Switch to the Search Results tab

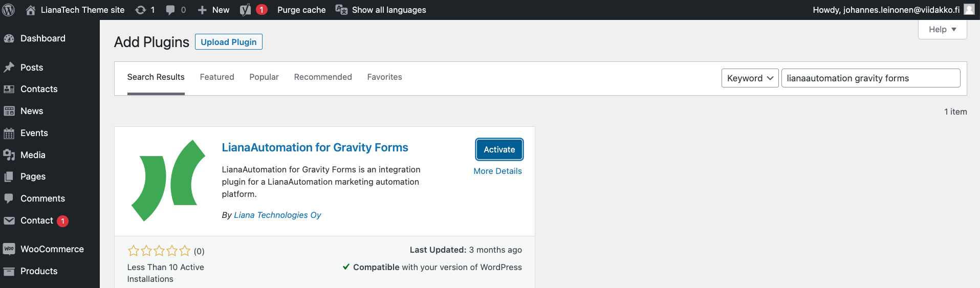click(x=156, y=77)
